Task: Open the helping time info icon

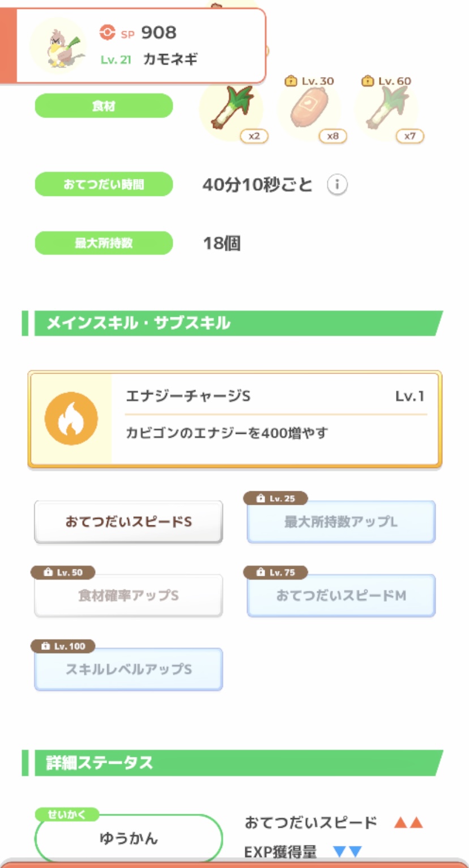Action: tap(337, 185)
